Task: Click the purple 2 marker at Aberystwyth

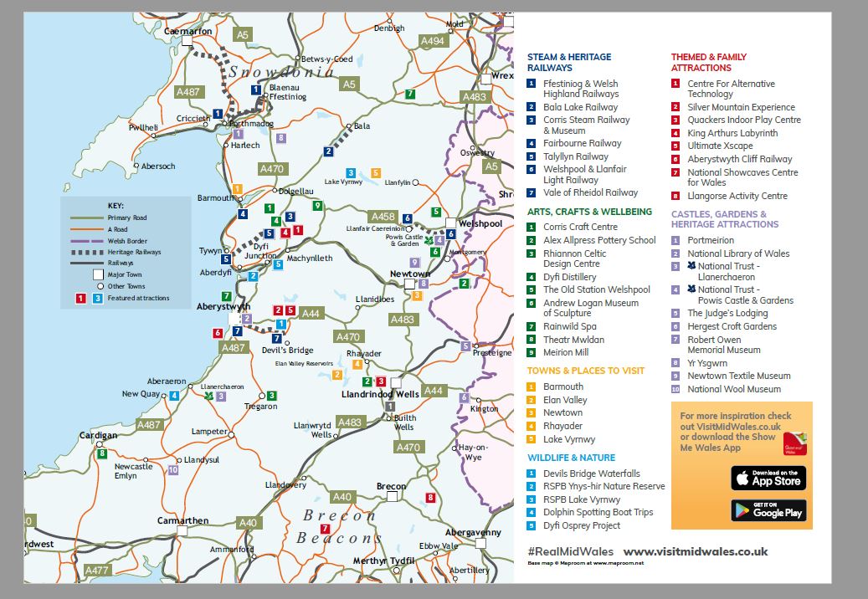Action: click(x=247, y=319)
